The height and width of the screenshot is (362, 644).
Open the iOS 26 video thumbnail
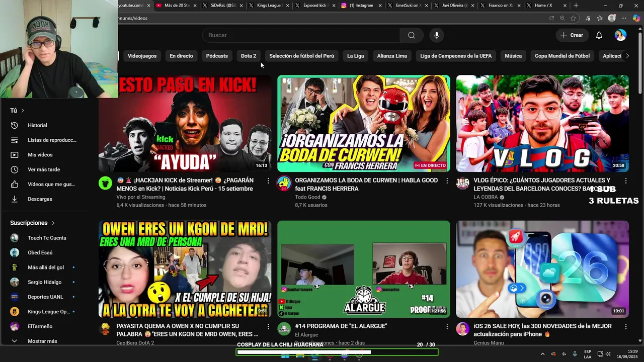click(542, 269)
